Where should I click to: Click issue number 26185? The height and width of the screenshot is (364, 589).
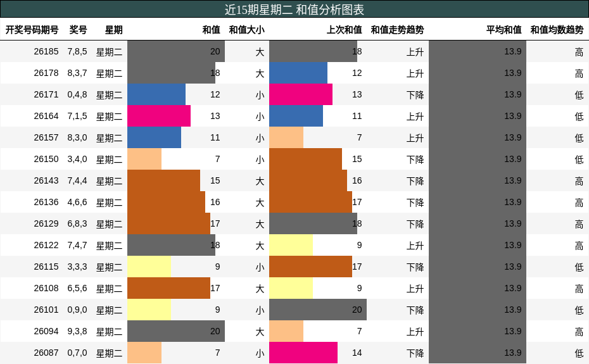click(46, 51)
